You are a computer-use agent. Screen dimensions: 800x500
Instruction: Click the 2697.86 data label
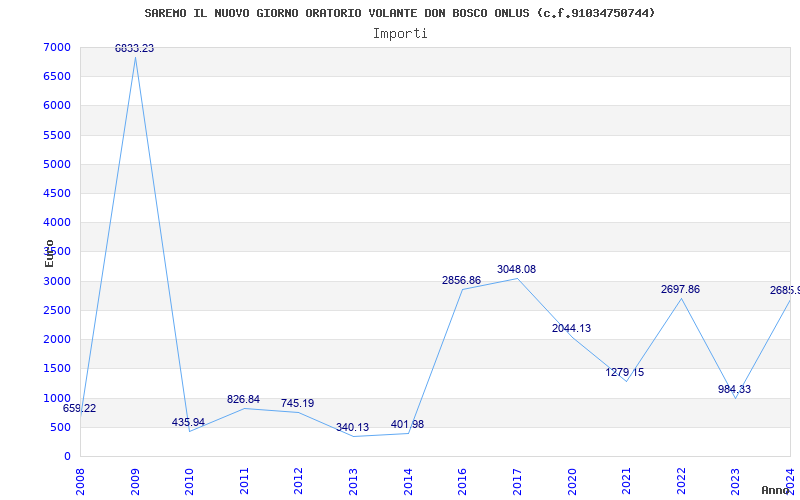tap(680, 290)
